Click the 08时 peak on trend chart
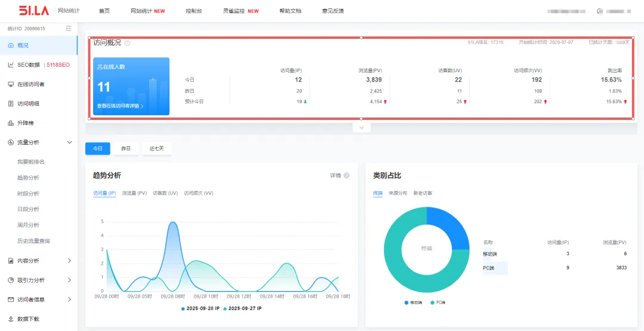 coord(173,222)
